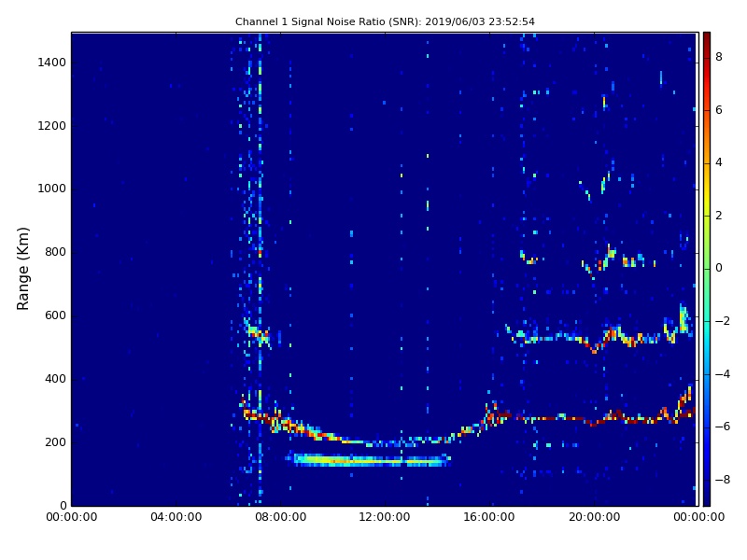Click the dark red top of the colorbar
The image size is (747, 560).
(707, 38)
